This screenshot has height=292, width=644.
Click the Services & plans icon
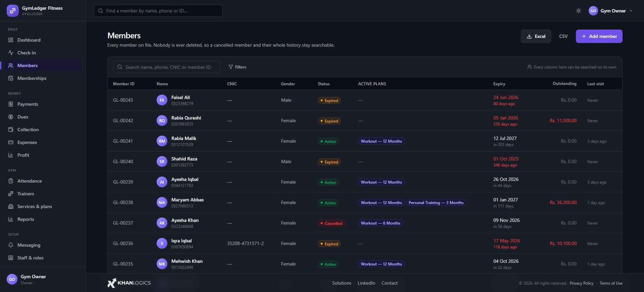point(11,206)
